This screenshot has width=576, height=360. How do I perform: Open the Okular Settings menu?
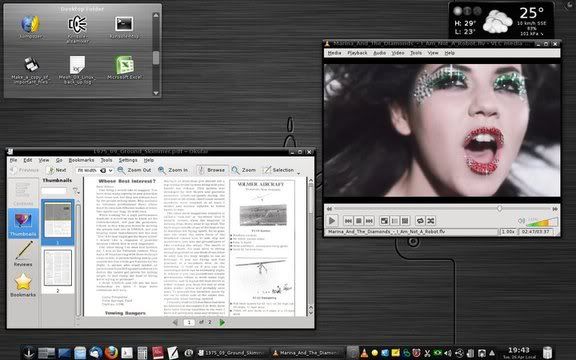coord(128,161)
